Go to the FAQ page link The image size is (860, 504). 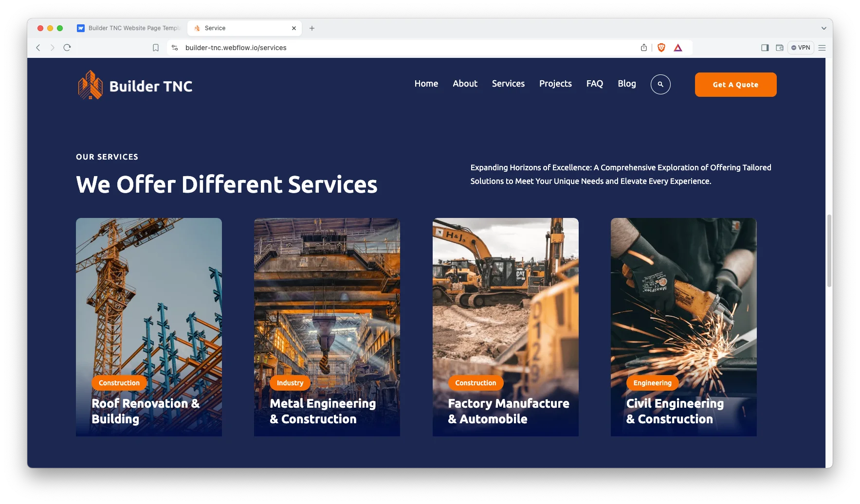594,84
